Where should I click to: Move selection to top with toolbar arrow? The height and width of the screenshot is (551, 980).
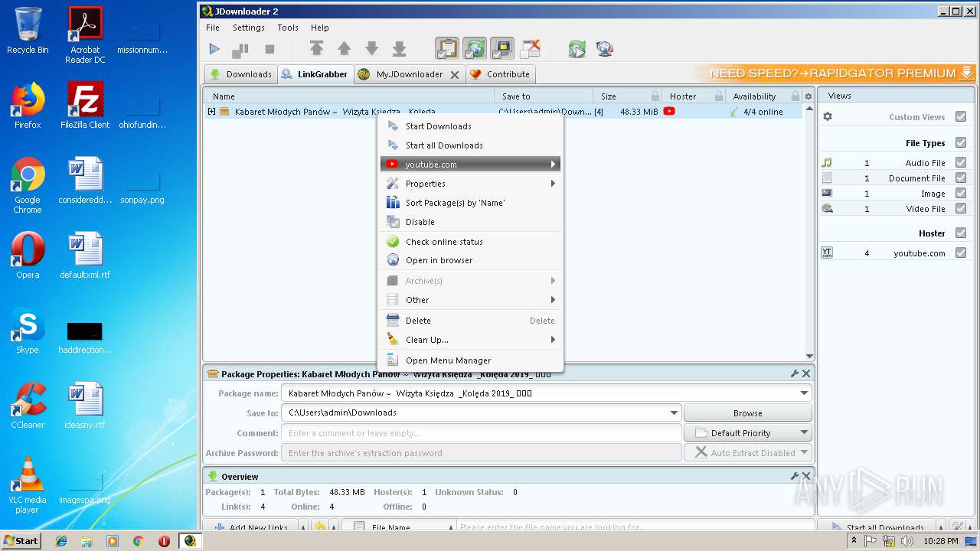click(316, 49)
